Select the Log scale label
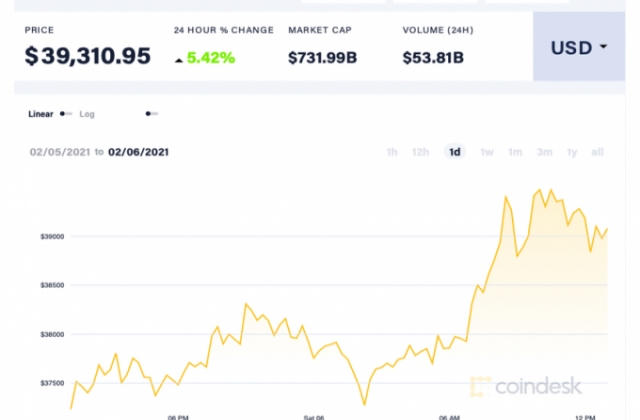Viewport: 640px width, 420px height. pyautogui.click(x=87, y=114)
